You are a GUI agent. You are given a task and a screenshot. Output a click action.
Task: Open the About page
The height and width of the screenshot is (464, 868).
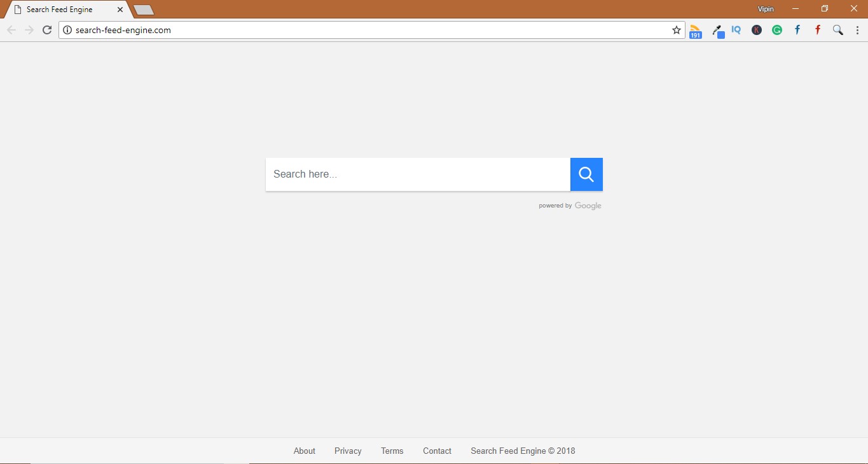[x=304, y=451]
